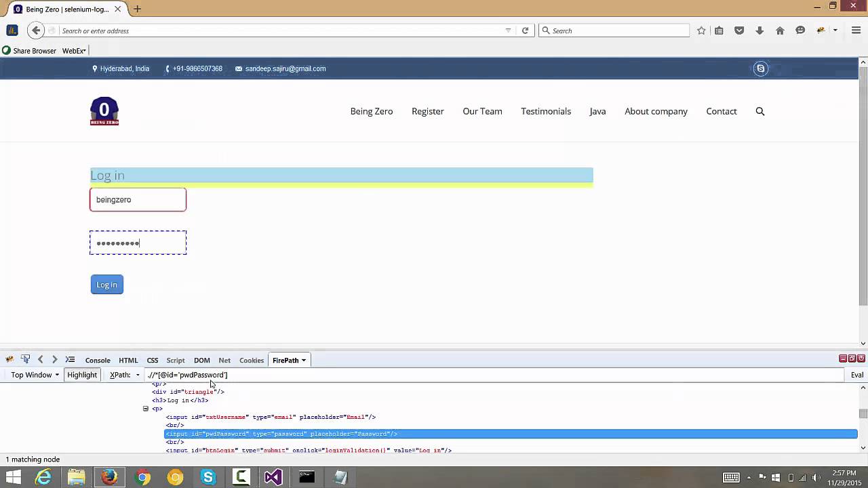The image size is (868, 488).
Task: Activate the Firebug inspect element tool
Action: click(x=25, y=360)
